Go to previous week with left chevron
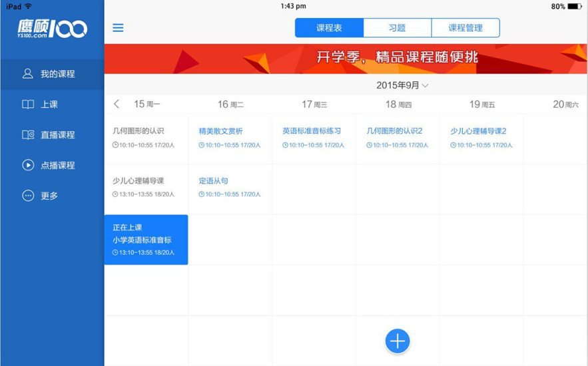588x366 pixels. [x=117, y=104]
